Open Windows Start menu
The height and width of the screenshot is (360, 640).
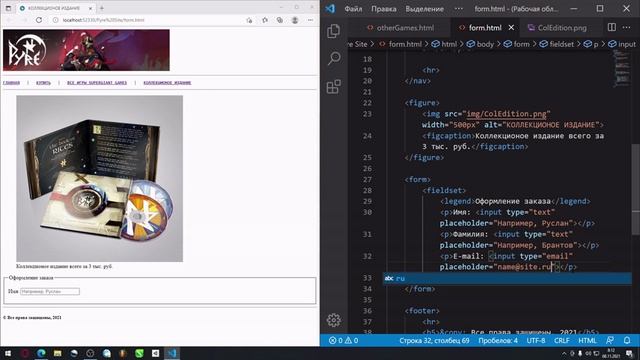tap(8, 353)
